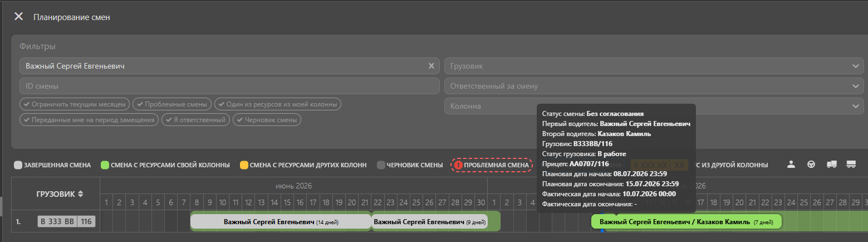Clear the Важный Сергей Евгеньевич driver filter
868x242 pixels.
pyautogui.click(x=431, y=66)
